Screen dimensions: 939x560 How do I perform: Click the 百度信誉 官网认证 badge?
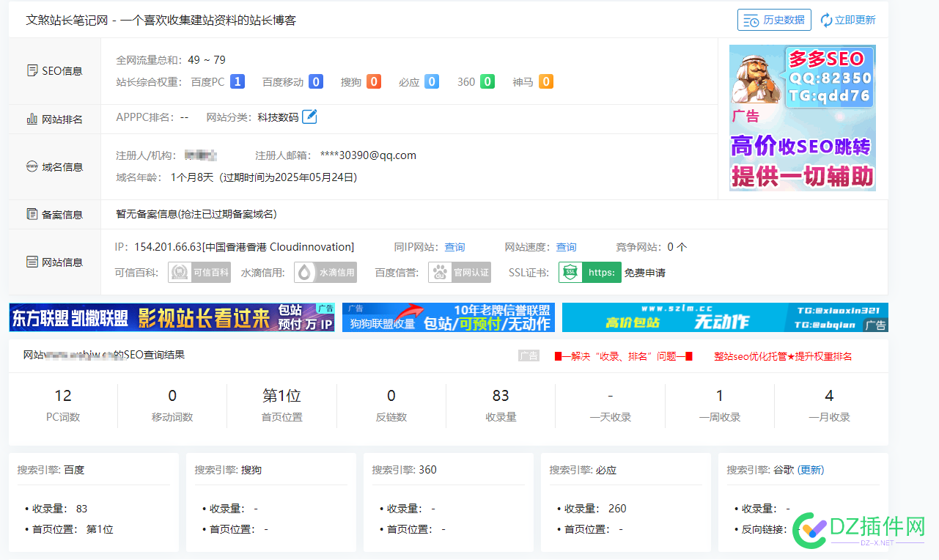pos(460,272)
